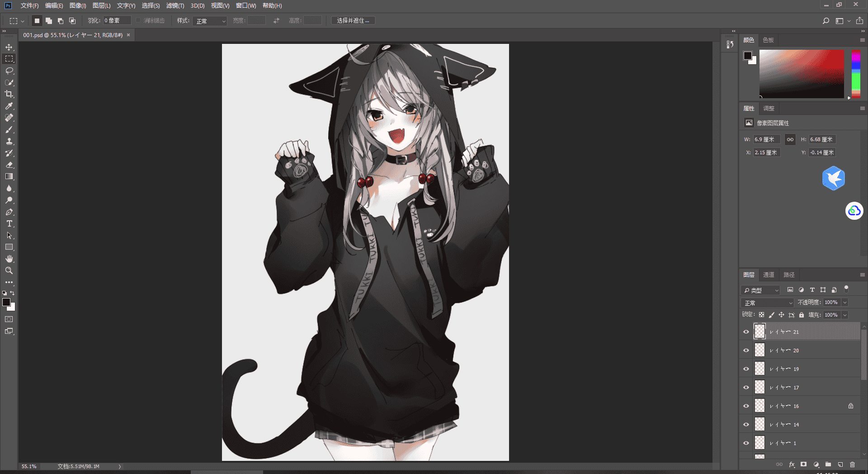Open the layer blend mode dropdown 正常
The width and height of the screenshot is (868, 474).
[767, 303]
